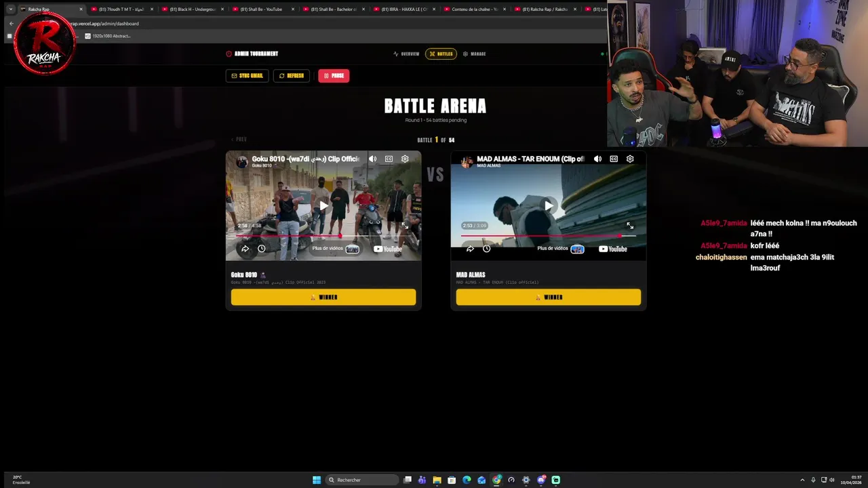Toggle captions on MAD ALMAS video
The image size is (868, 488).
614,159
